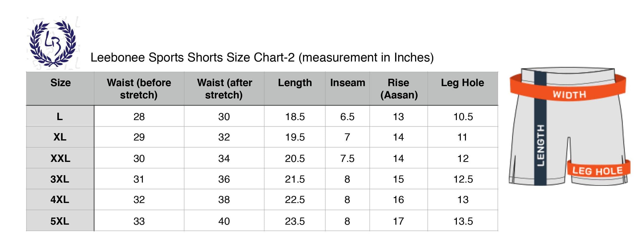Click the XXL size row label
644x250 pixels.
click(x=60, y=158)
